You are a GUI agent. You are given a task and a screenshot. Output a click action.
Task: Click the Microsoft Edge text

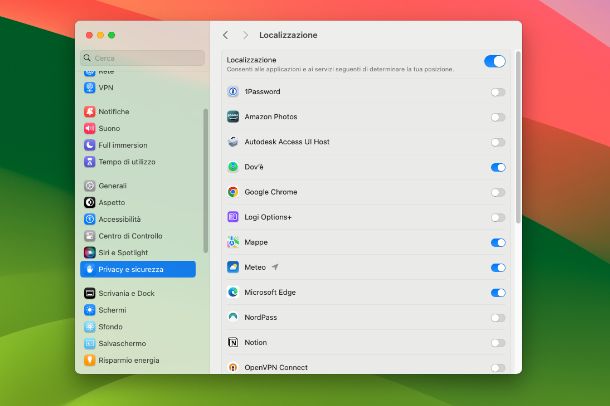click(x=270, y=292)
